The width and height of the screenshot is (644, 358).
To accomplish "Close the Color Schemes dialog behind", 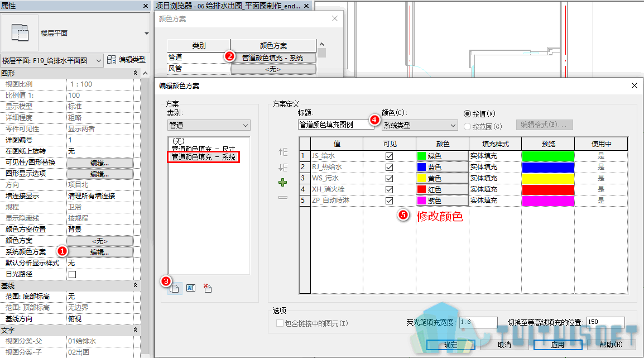I will pos(335,18).
